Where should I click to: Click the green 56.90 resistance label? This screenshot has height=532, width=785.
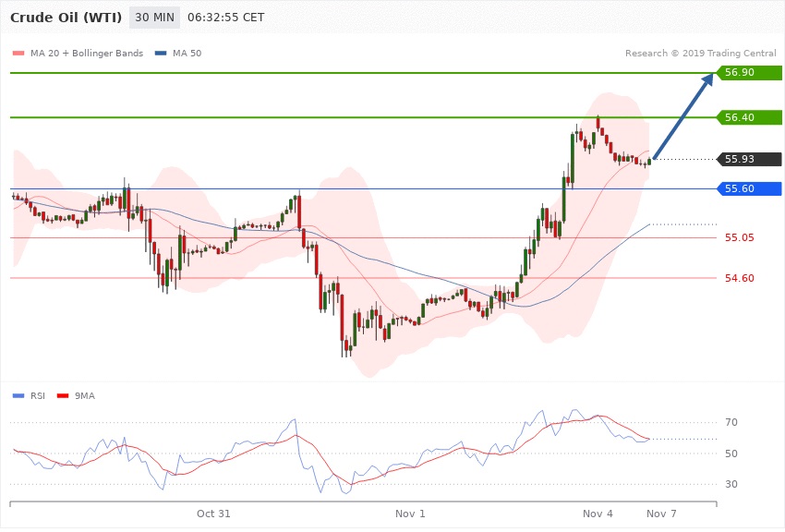750,73
